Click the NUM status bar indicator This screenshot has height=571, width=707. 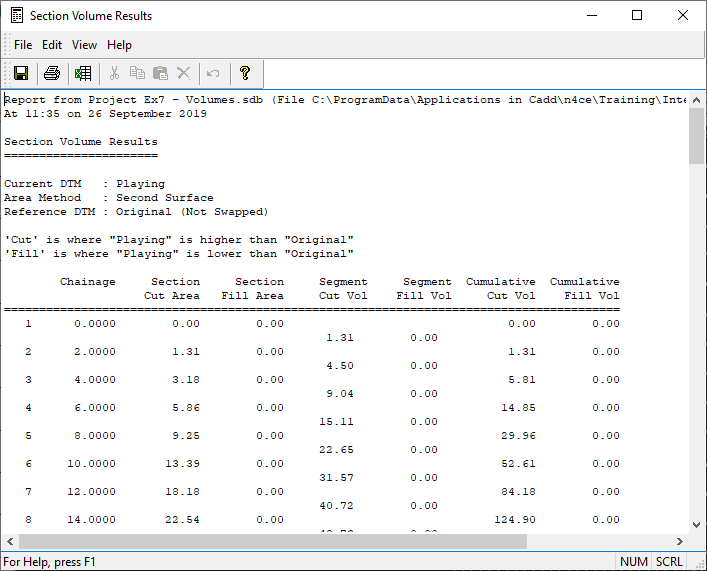coord(634,562)
